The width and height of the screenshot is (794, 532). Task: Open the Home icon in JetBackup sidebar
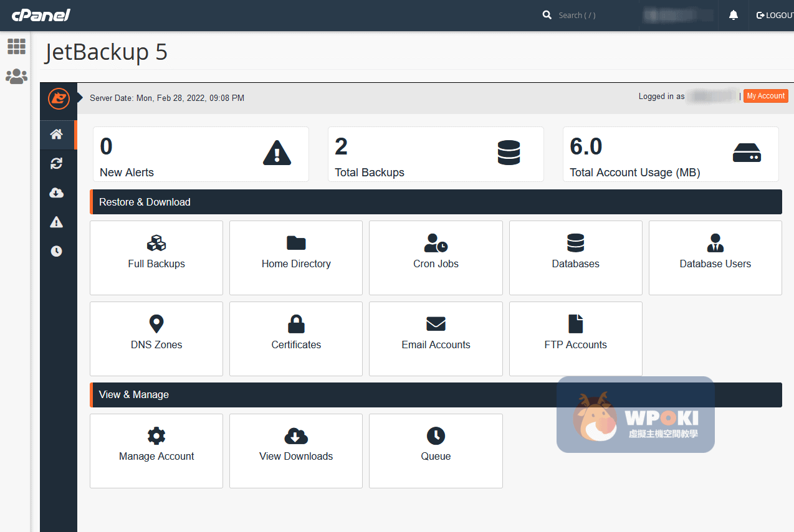pos(57,135)
